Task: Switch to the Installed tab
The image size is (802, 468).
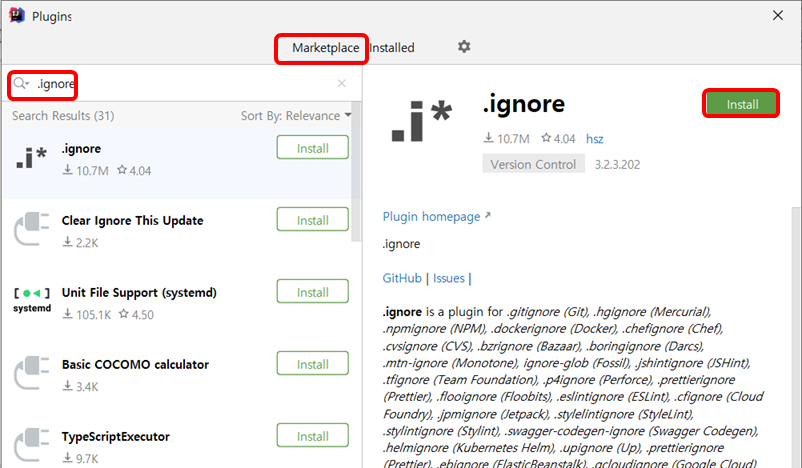Action: [x=392, y=48]
